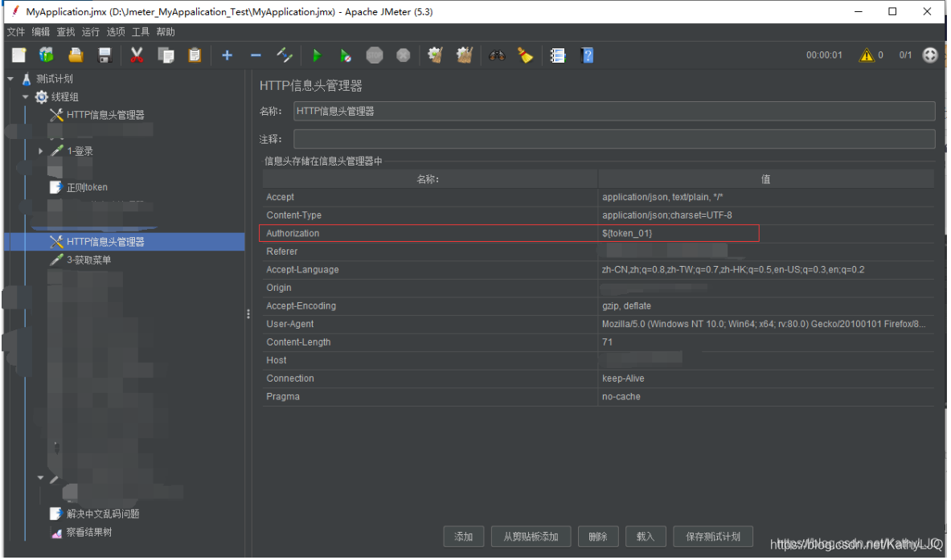Image resolution: width=951 pixels, height=560 pixels.
Task: Clear all results with the double broom icon
Action: (x=465, y=55)
